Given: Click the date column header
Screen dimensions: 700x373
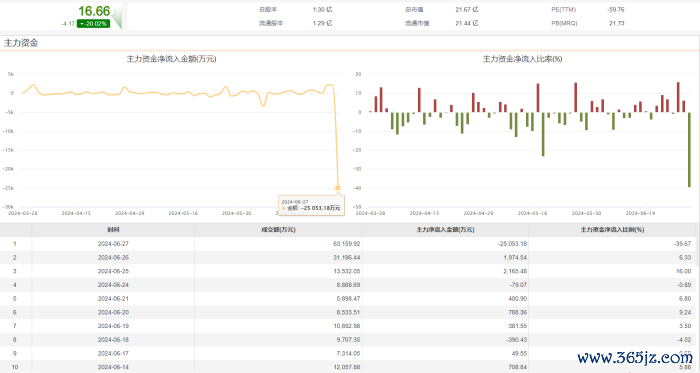Looking at the screenshot, I should point(113,230).
